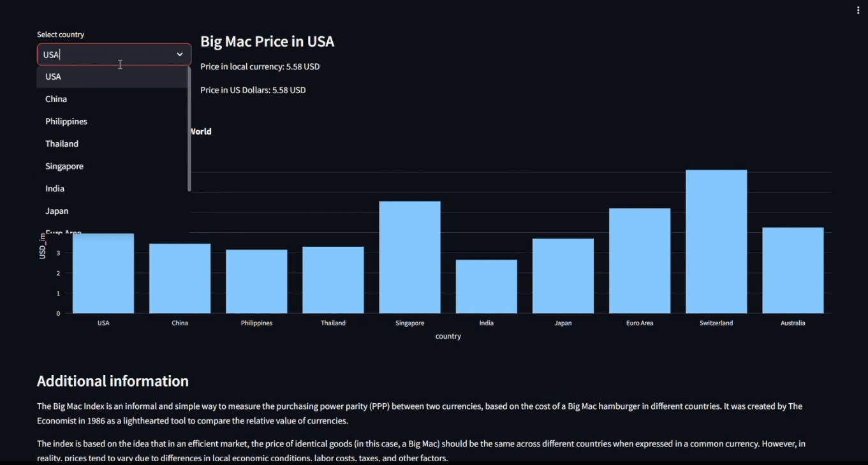Select Thailand option in dropdown

(x=62, y=144)
